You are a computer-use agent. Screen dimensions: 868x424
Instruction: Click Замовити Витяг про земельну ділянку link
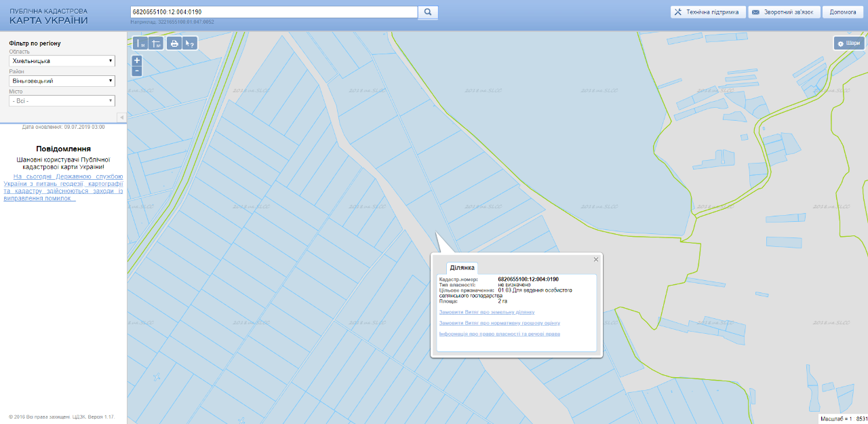[x=487, y=312]
